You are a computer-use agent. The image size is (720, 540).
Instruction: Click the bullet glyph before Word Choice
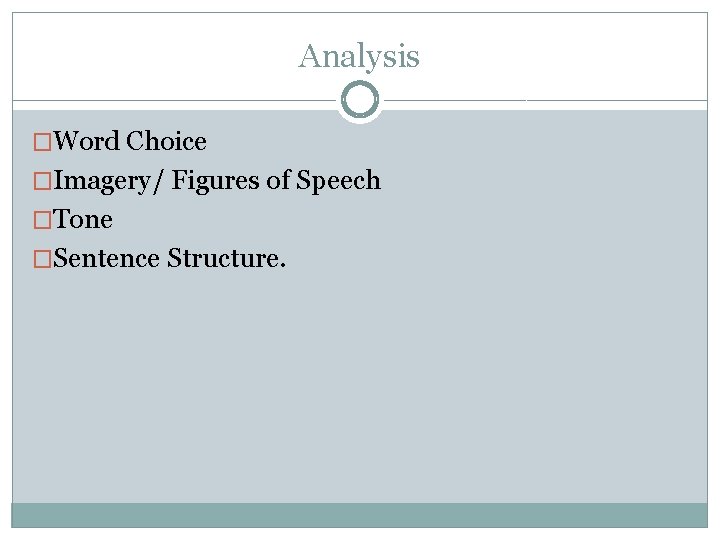point(44,142)
